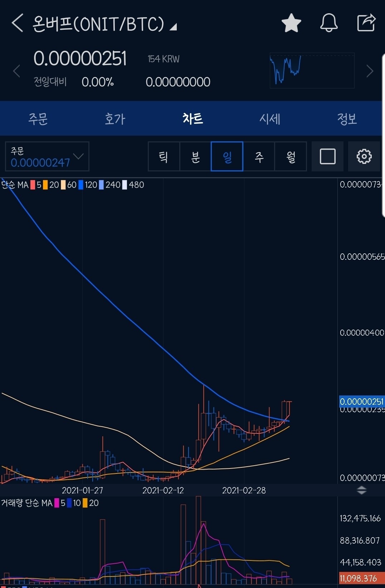Expand chart to fullscreen square icon
The width and height of the screenshot is (385, 588).
tap(327, 156)
